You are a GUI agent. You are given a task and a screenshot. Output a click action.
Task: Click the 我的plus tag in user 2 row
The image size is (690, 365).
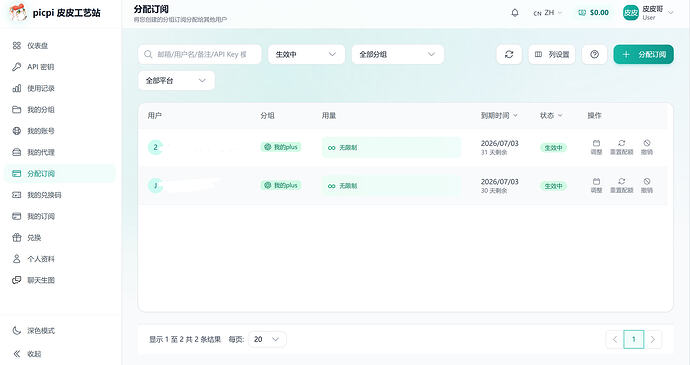(x=281, y=147)
